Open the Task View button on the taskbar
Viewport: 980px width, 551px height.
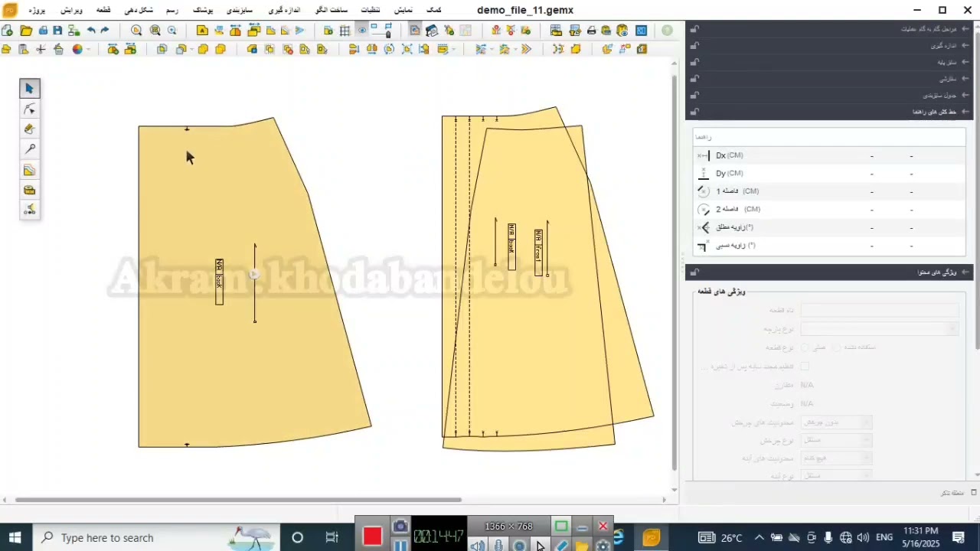pos(332,537)
